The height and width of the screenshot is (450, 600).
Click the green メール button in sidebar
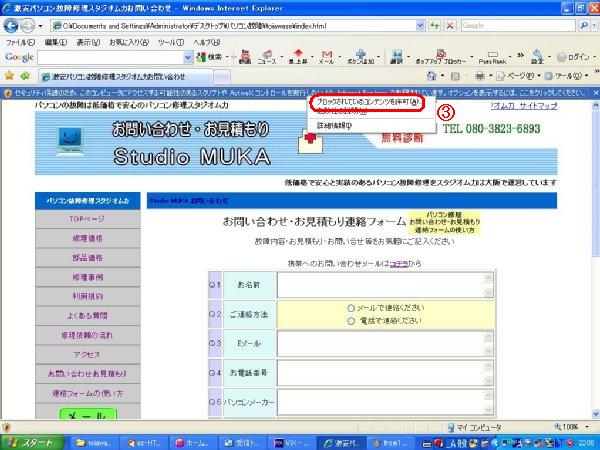click(88, 414)
